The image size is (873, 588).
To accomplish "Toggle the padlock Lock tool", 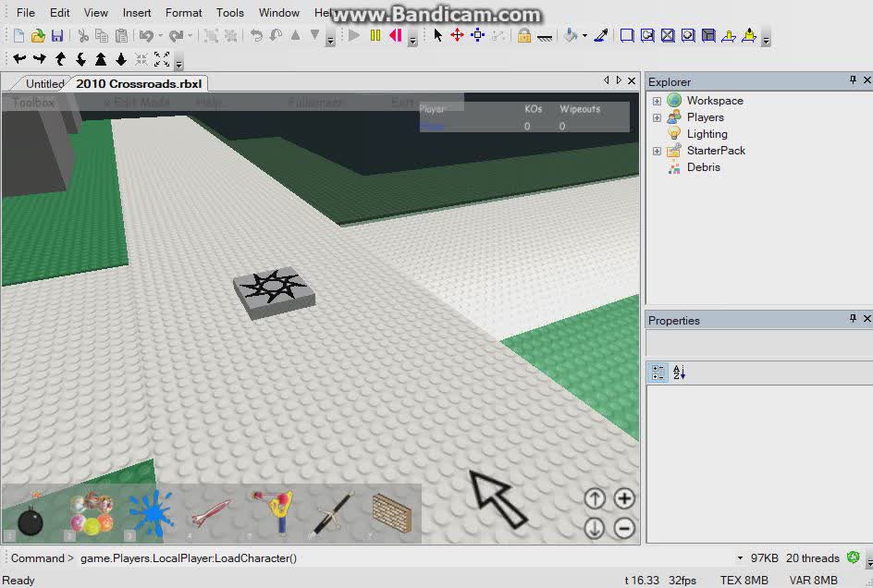I will tap(524, 36).
